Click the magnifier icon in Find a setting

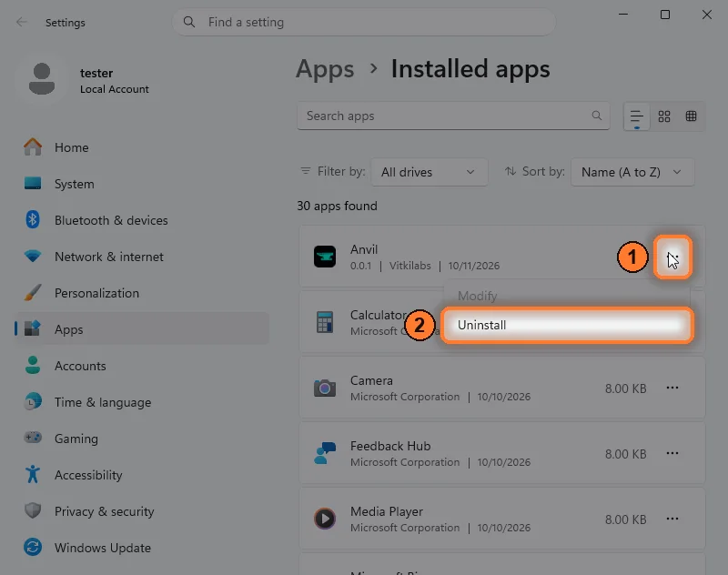[189, 22]
